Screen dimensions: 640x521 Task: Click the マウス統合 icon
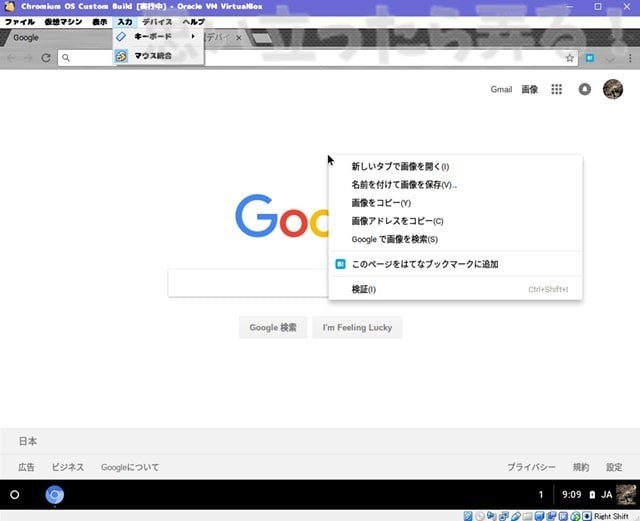[121, 56]
